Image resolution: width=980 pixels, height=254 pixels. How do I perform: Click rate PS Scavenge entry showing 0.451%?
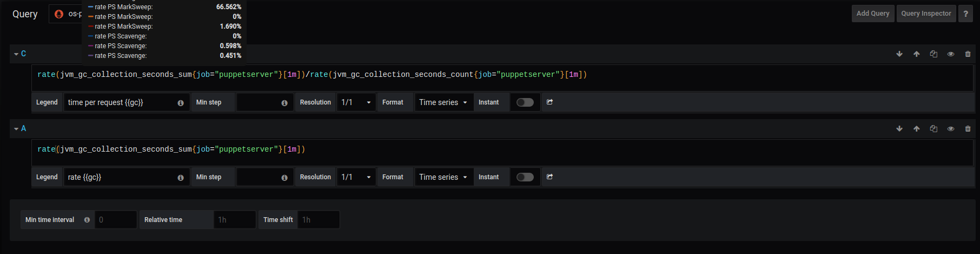164,56
